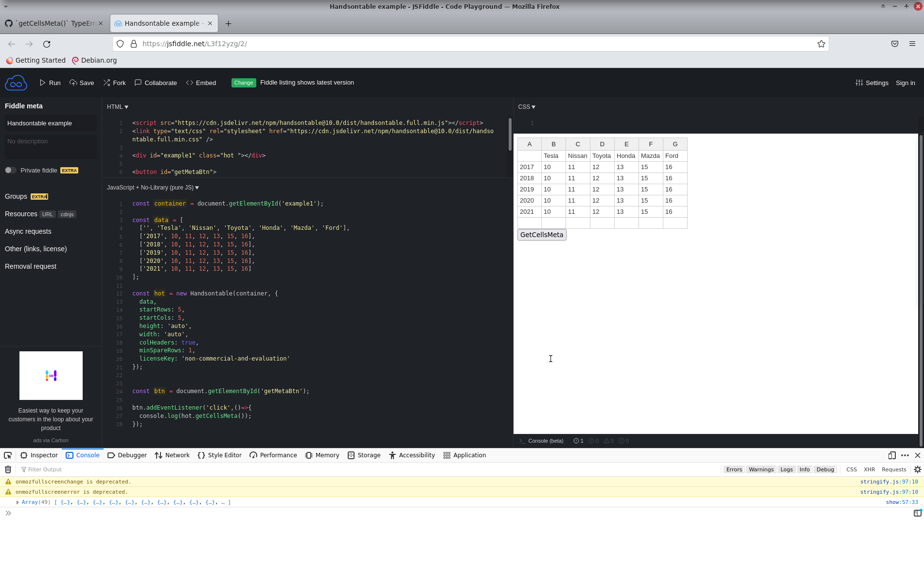Open the HTML panel dropdown
Image resolution: width=924 pixels, height=570 pixels.
pyautogui.click(x=117, y=106)
